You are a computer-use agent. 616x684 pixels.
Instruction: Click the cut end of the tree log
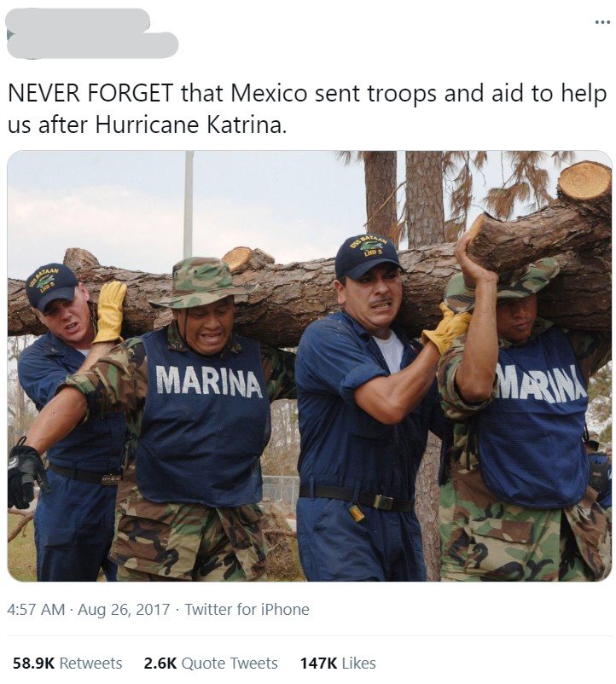coord(584,180)
